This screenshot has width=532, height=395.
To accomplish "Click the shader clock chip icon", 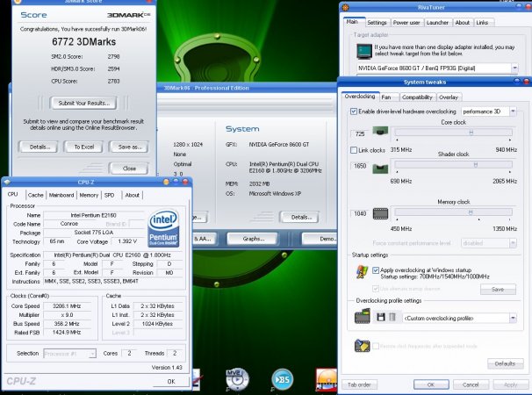I will (x=380, y=168).
